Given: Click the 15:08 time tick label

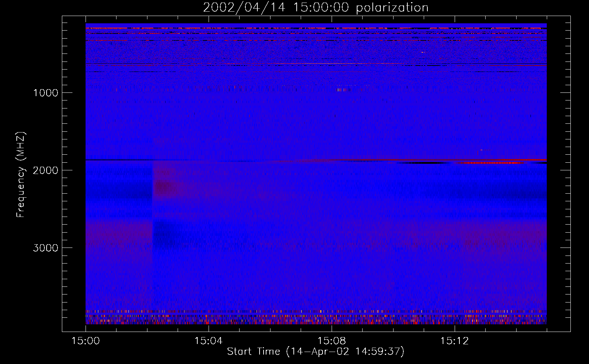Looking at the screenshot, I should [x=331, y=341].
